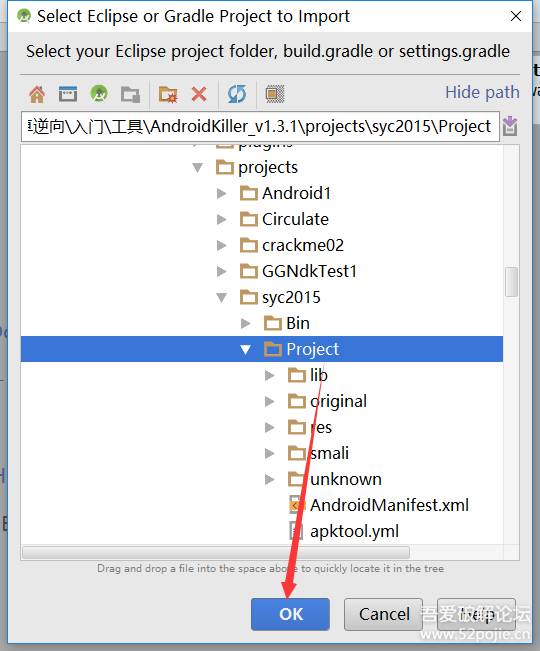The image size is (540, 651).
Task: Select the projects folder row
Action: [257, 168]
